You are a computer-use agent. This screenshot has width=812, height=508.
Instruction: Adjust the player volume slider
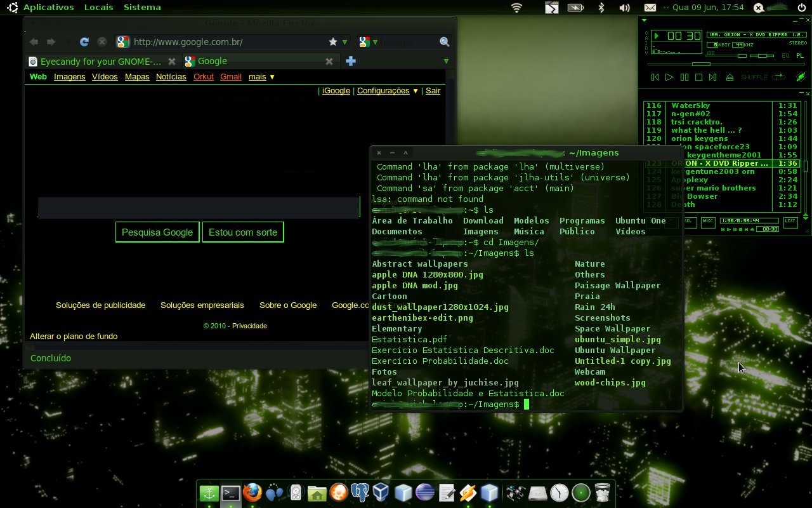(x=726, y=56)
